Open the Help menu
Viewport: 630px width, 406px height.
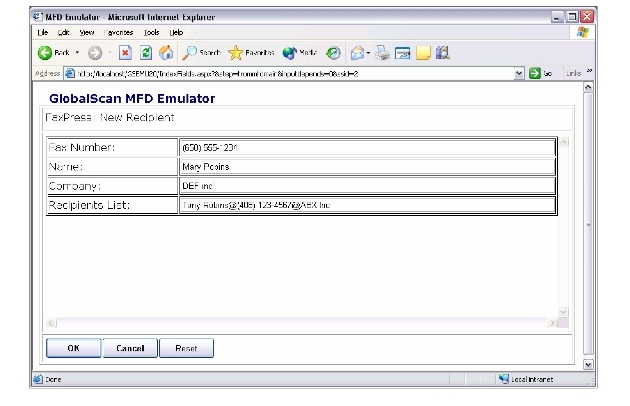[176, 33]
